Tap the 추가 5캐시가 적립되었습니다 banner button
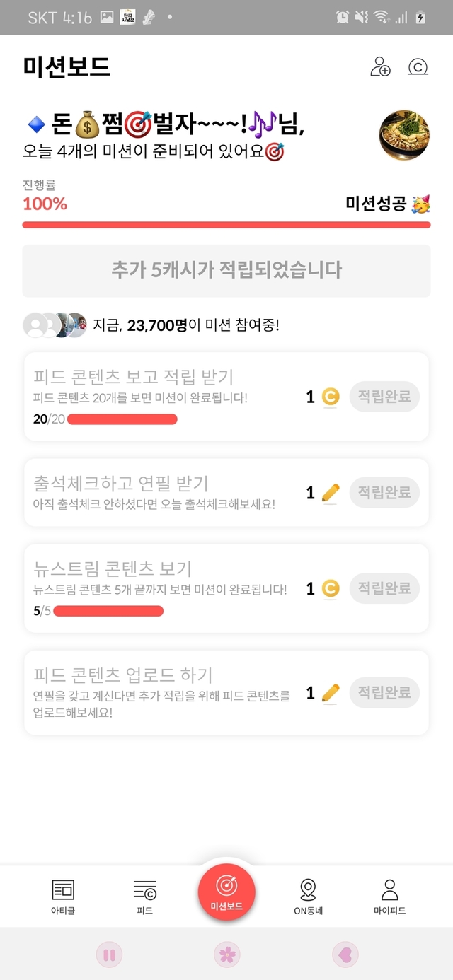The width and height of the screenshot is (453, 980). (226, 270)
